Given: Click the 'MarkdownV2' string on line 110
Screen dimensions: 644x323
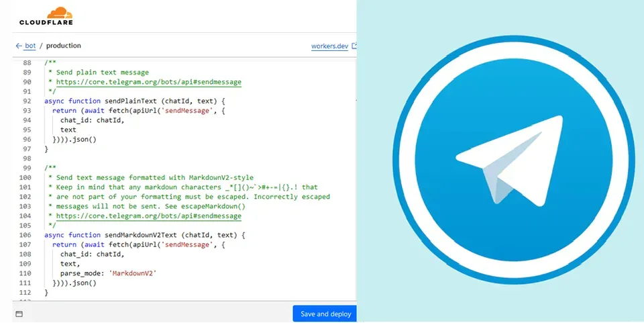Looking at the screenshot, I should [x=133, y=273].
